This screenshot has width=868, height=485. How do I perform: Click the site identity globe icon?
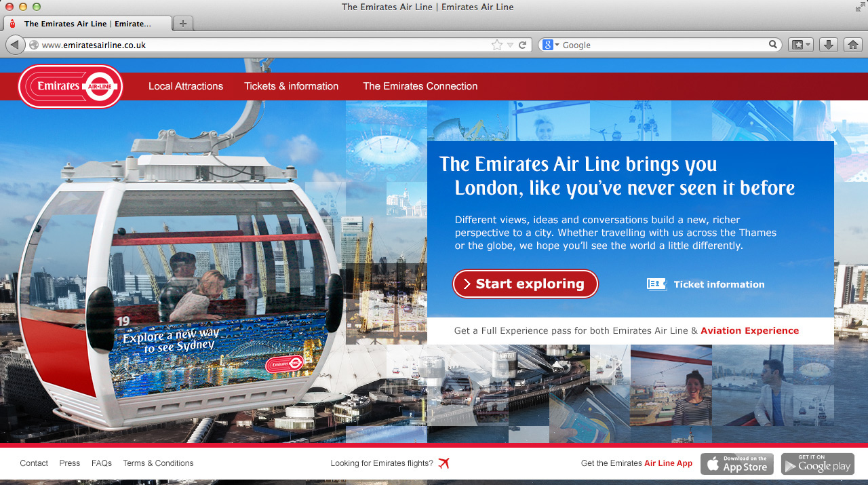click(33, 45)
